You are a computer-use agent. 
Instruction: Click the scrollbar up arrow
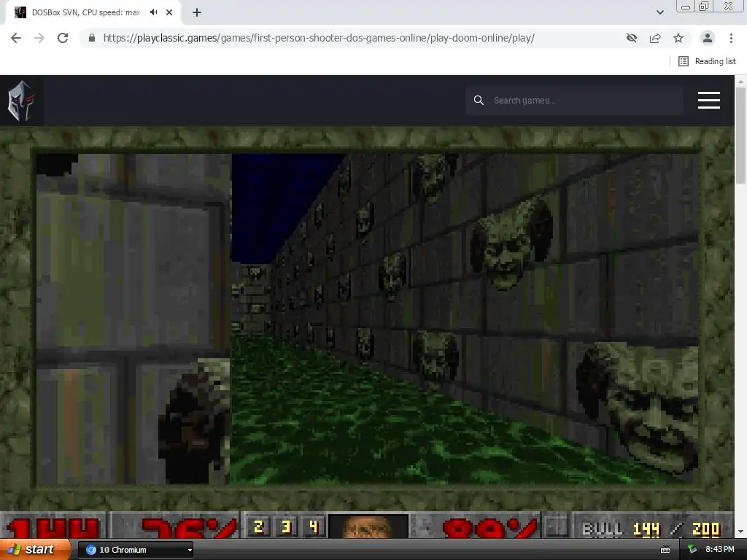click(x=740, y=81)
